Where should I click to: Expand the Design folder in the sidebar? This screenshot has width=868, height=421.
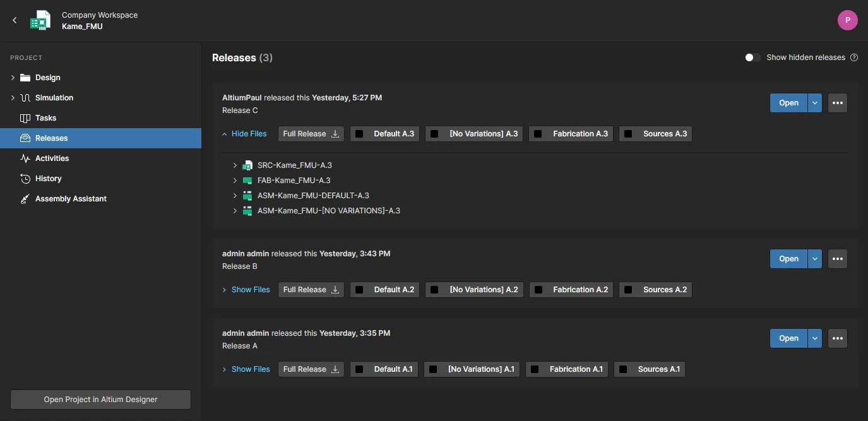coord(13,78)
